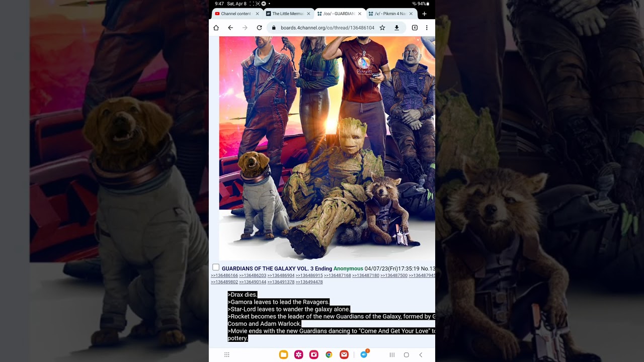The image size is (644, 362).
Task: Open reply link >>136491378
Action: (x=281, y=282)
